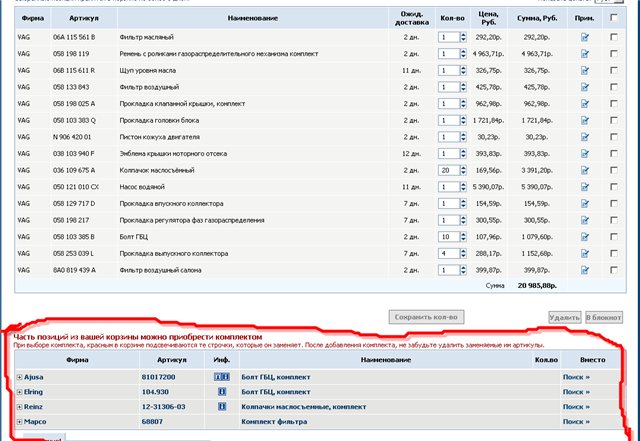Check the box for Фильтр воздушный салона row
The image size is (640, 441).
613,270
